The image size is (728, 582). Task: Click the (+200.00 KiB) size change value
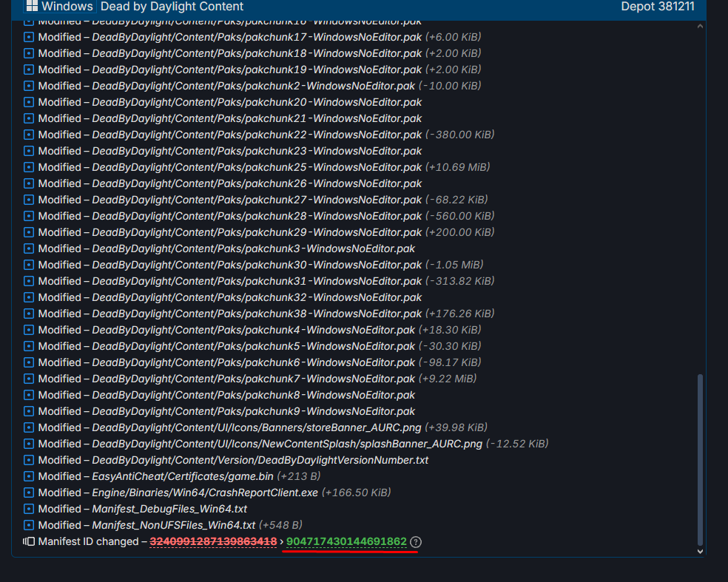pyautogui.click(x=460, y=232)
